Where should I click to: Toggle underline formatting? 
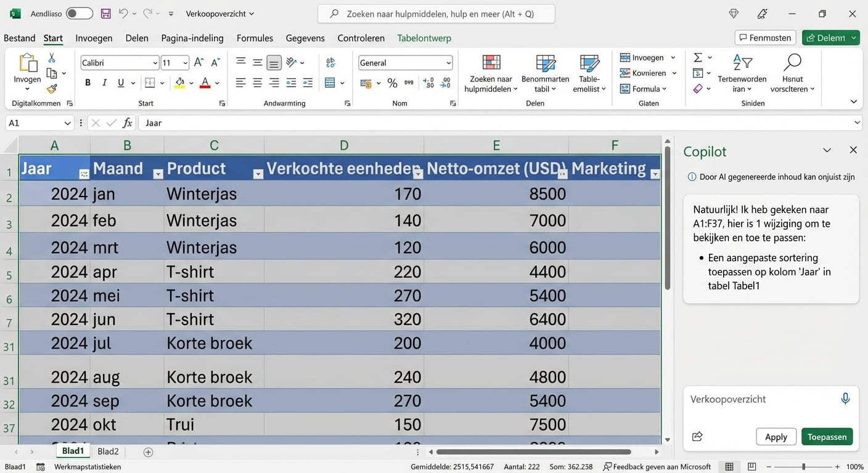pos(120,82)
